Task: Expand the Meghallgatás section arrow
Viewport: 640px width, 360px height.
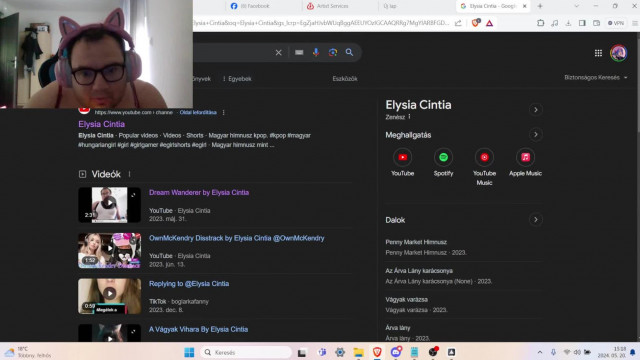Action: (x=536, y=135)
